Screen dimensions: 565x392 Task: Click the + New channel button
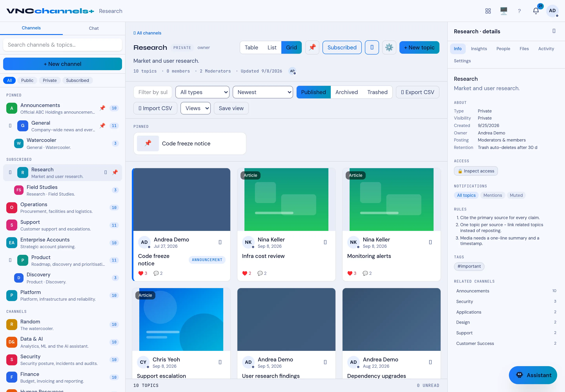[x=62, y=64]
